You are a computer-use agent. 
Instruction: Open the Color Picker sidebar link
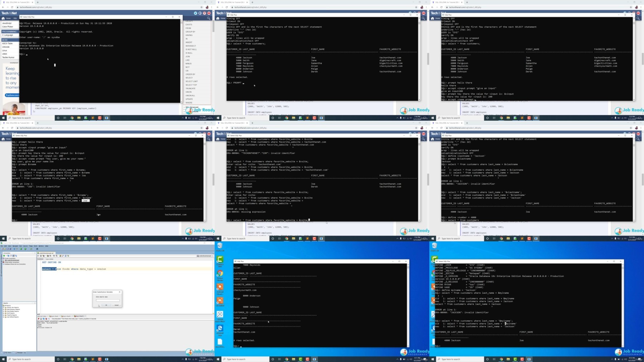(x=8, y=26)
